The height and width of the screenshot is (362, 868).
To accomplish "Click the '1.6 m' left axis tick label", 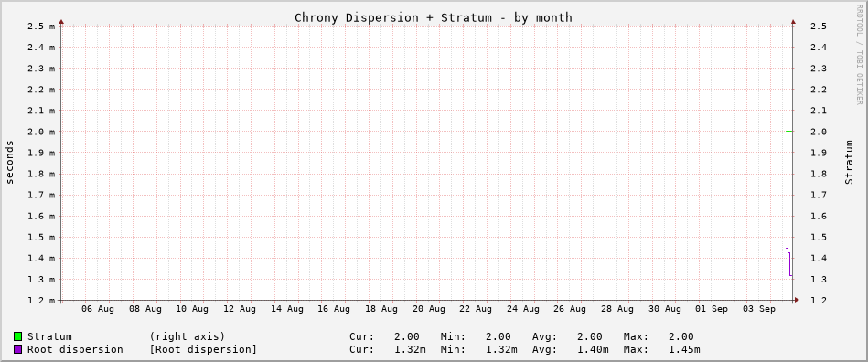I will coord(40,216).
